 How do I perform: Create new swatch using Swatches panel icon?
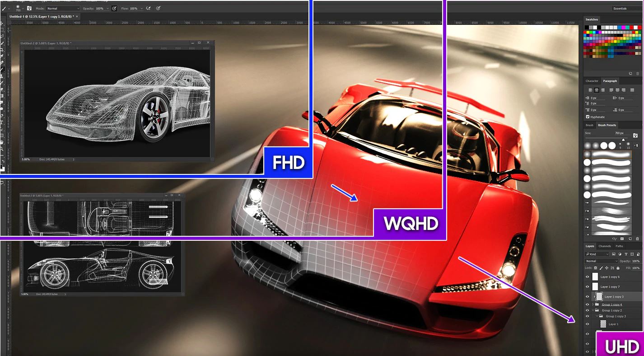point(630,73)
